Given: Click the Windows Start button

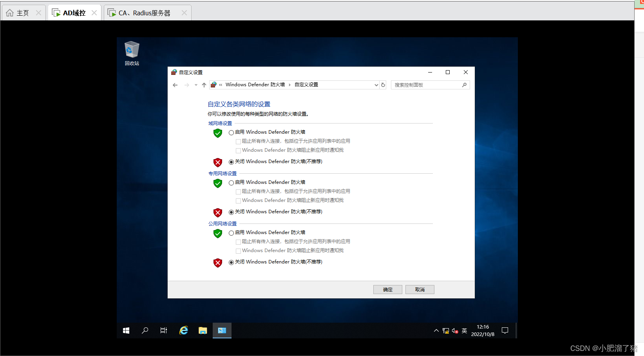Looking at the screenshot, I should click(x=126, y=331).
